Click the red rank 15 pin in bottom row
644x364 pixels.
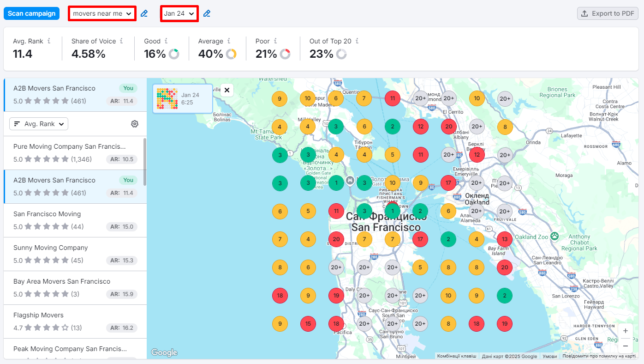tap(308, 324)
